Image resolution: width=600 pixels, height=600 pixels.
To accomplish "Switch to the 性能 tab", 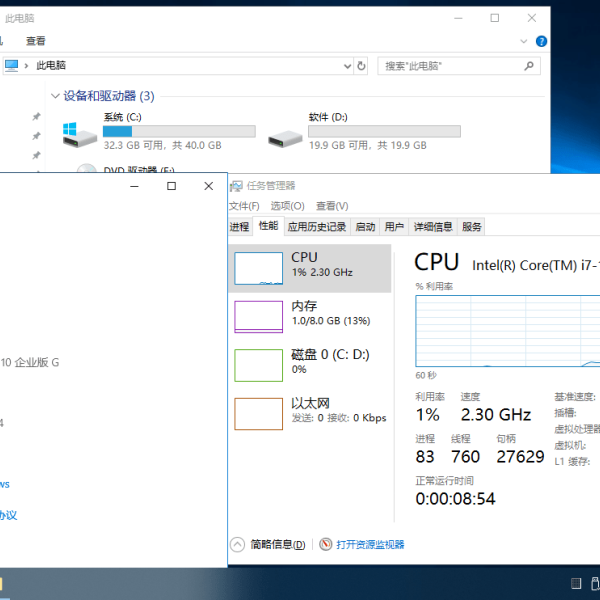I will [x=268, y=226].
